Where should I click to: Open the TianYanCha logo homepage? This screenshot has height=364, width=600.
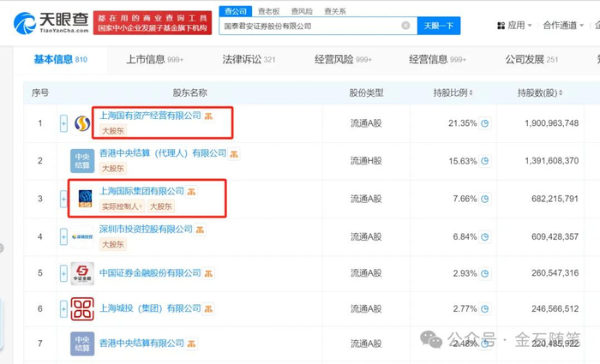click(51, 23)
